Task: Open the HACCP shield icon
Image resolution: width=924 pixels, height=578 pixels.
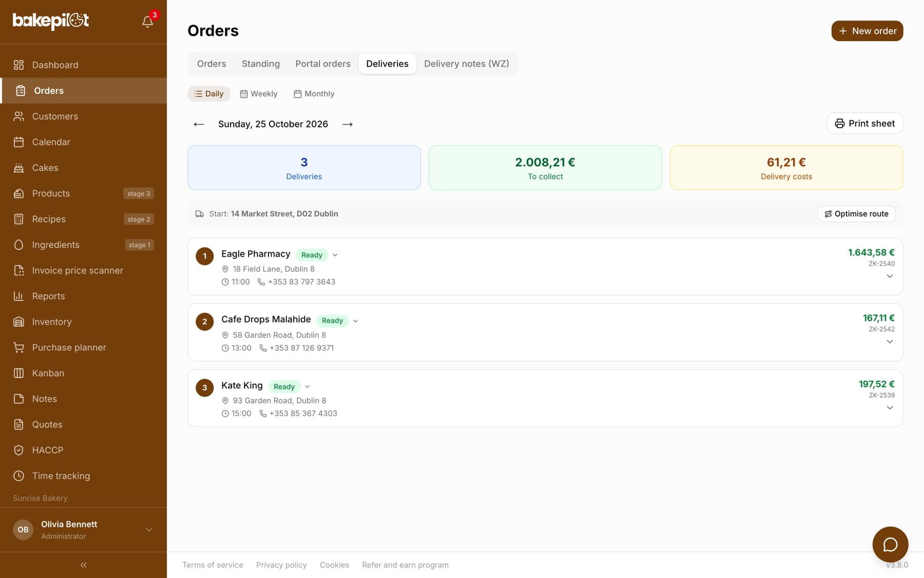Action: click(x=18, y=450)
